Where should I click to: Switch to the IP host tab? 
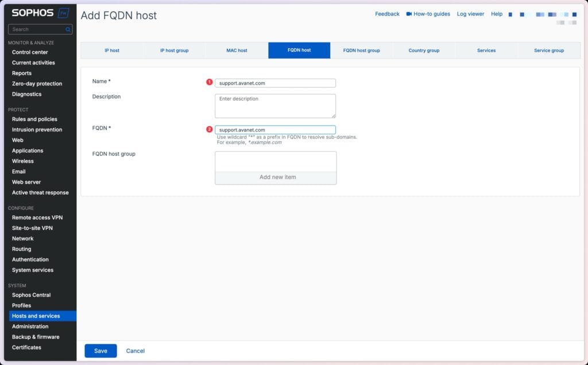(x=112, y=50)
